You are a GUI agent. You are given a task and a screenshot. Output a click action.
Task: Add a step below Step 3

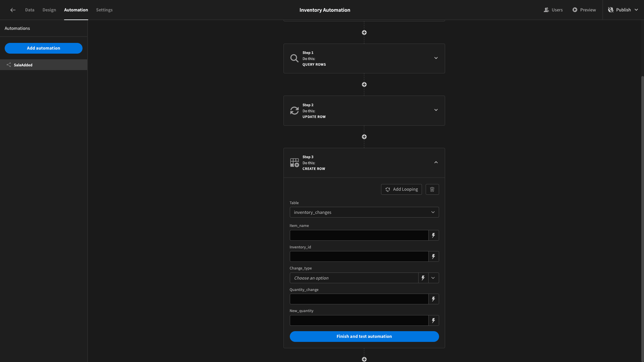point(364,359)
